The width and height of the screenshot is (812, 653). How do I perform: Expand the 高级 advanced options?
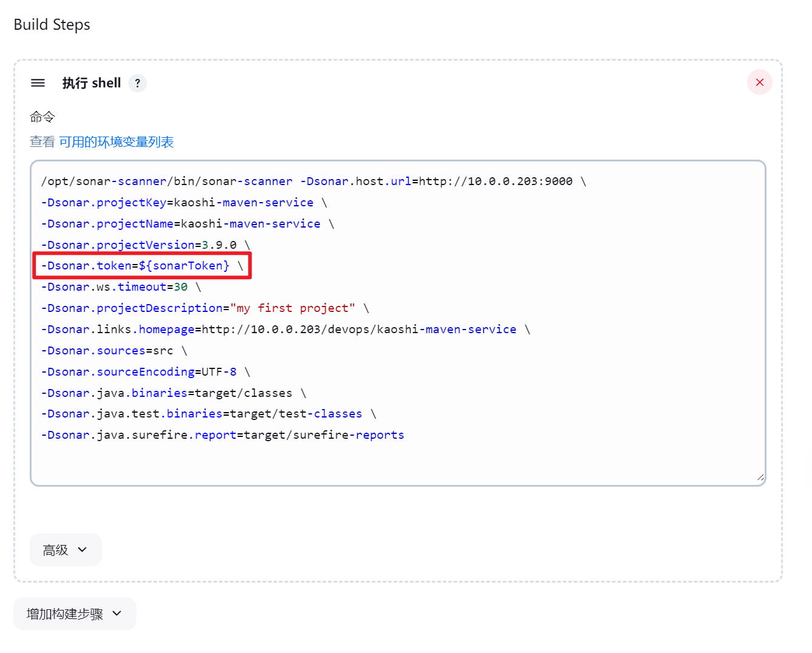coord(65,550)
